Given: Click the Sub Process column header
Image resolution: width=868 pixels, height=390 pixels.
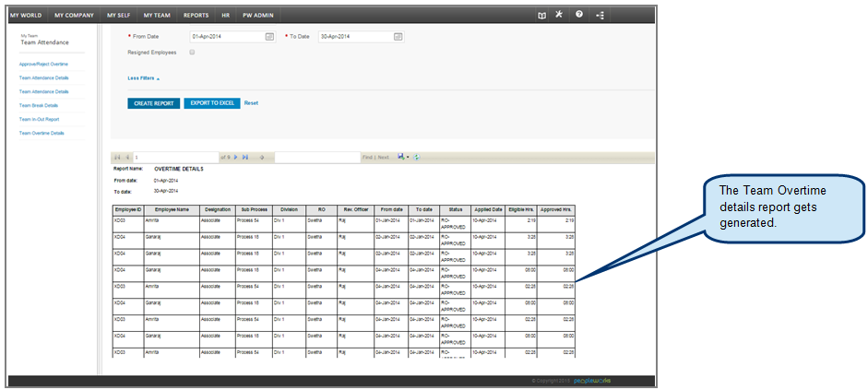Looking at the screenshot, I should tap(254, 210).
